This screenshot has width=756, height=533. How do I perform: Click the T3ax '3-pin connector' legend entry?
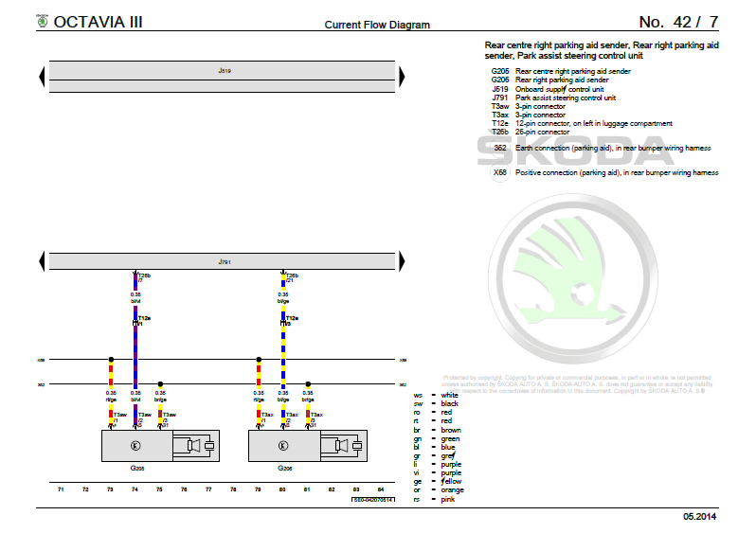click(528, 115)
